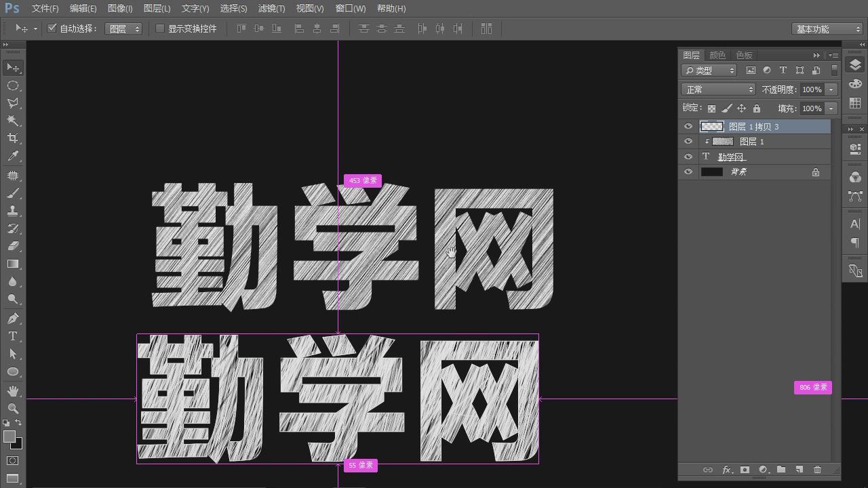Add a layer style via fx icon
The height and width of the screenshot is (488, 868).
point(726,470)
